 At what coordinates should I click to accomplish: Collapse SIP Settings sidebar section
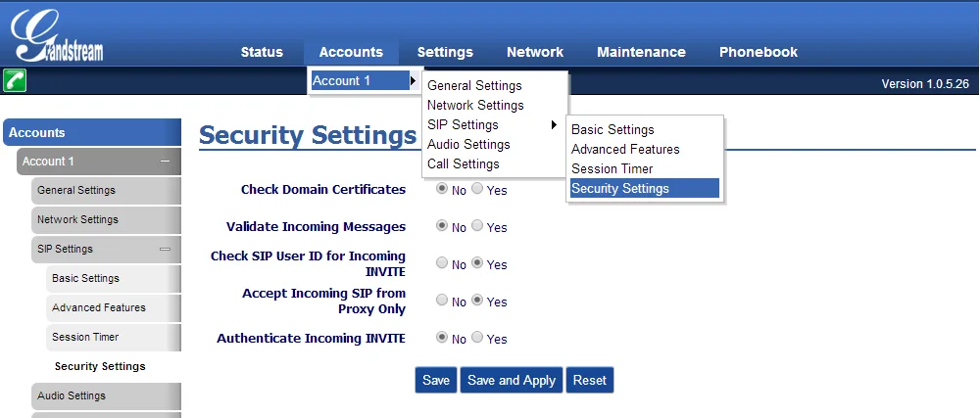tap(165, 250)
